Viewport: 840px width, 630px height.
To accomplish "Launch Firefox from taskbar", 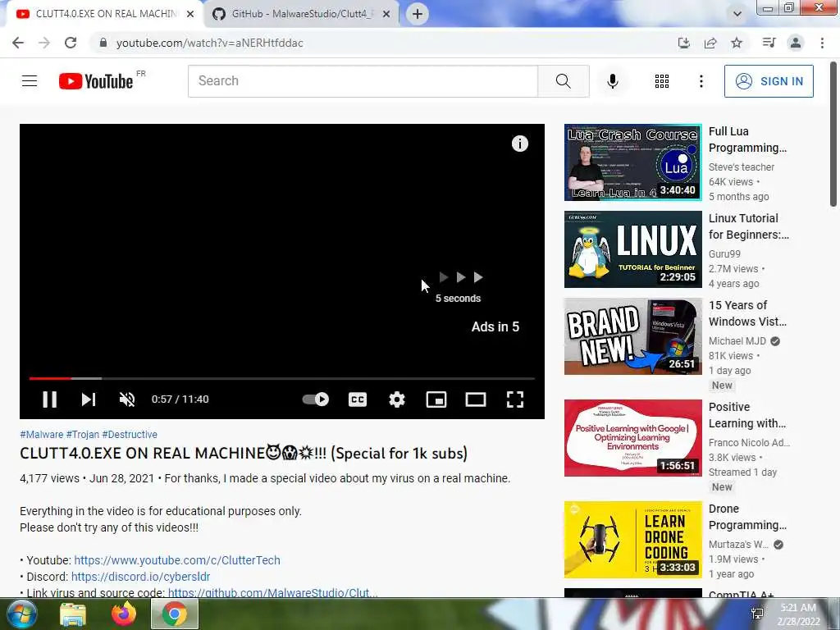I will point(124,614).
